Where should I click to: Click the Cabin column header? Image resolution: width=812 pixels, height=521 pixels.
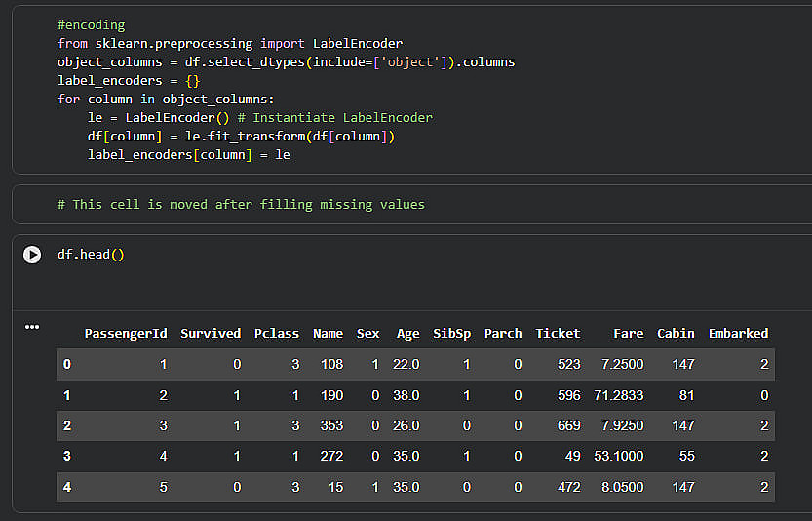[676, 334]
